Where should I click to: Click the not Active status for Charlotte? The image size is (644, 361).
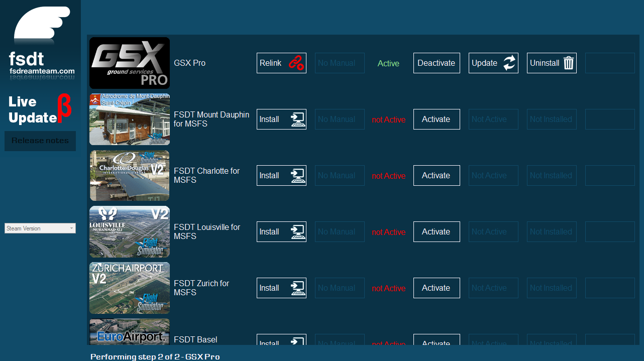point(388,176)
